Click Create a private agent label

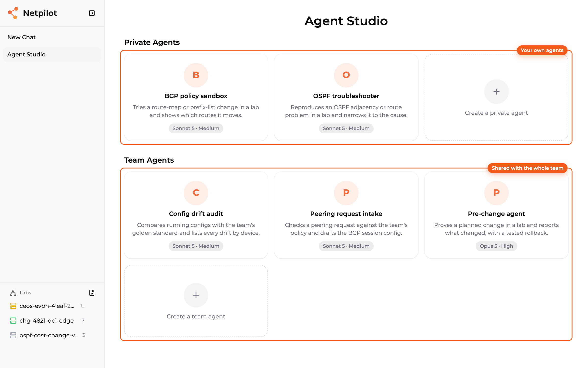click(x=496, y=113)
